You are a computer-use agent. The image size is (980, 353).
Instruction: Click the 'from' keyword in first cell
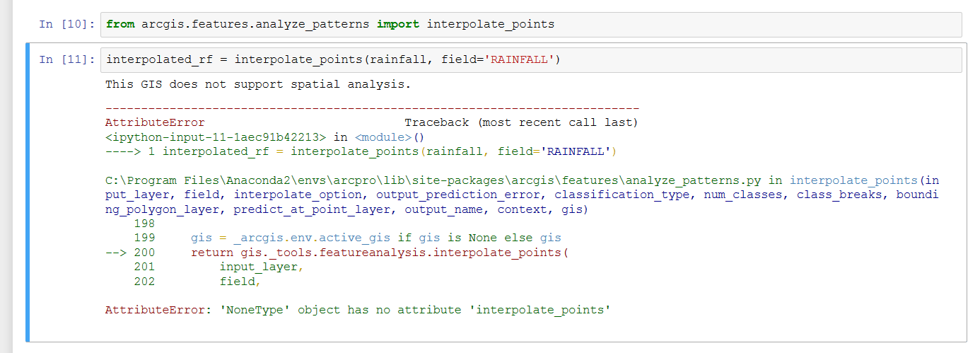(x=120, y=25)
